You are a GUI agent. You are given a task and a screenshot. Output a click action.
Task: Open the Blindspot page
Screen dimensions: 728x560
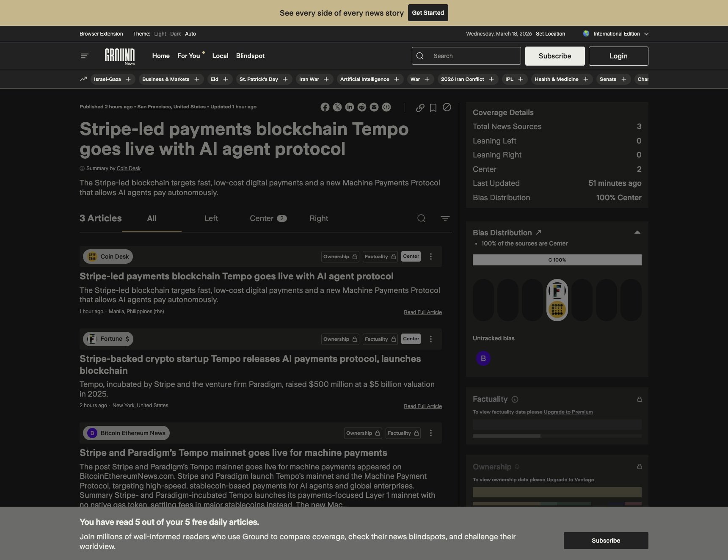(250, 56)
